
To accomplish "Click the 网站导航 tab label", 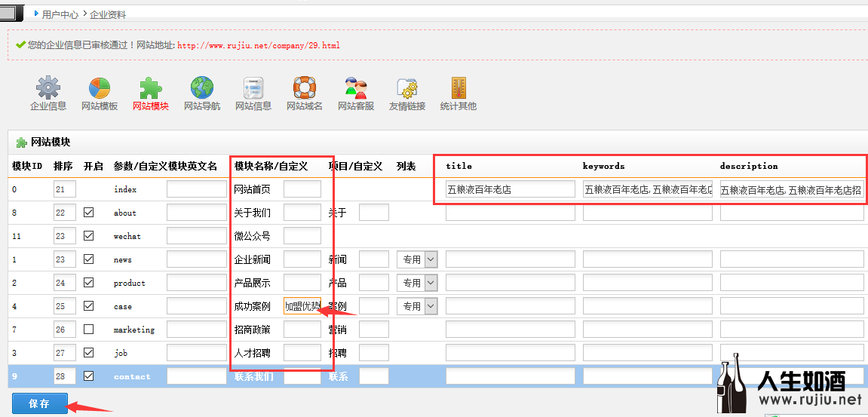I will pyautogui.click(x=202, y=106).
